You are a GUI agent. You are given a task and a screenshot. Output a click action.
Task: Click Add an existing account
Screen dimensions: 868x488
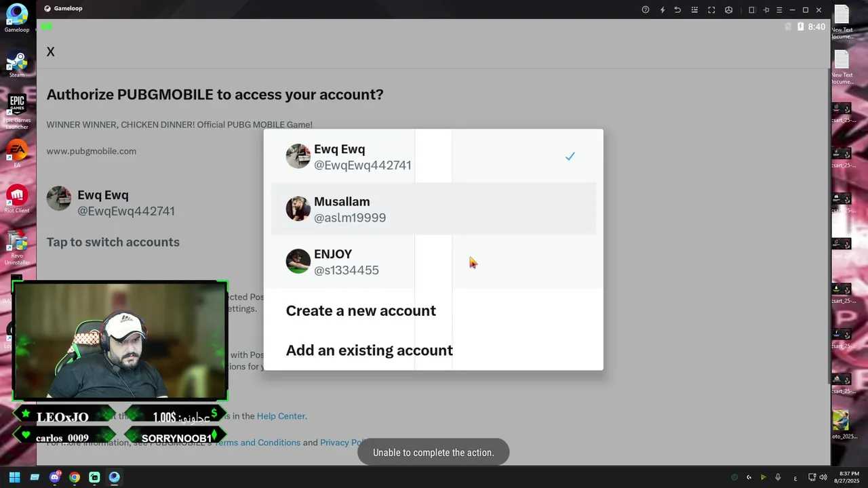[369, 350]
